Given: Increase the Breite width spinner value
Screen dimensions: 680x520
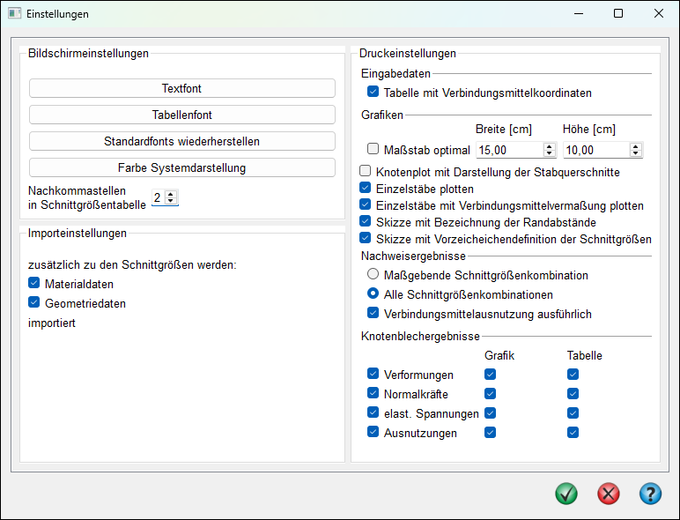Looking at the screenshot, I should click(x=549, y=146).
